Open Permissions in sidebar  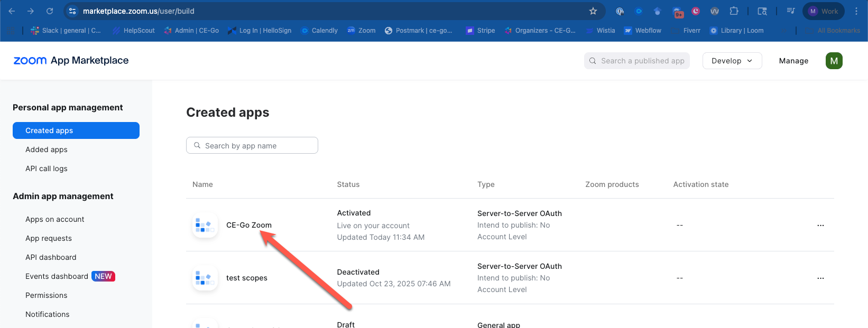(x=47, y=295)
